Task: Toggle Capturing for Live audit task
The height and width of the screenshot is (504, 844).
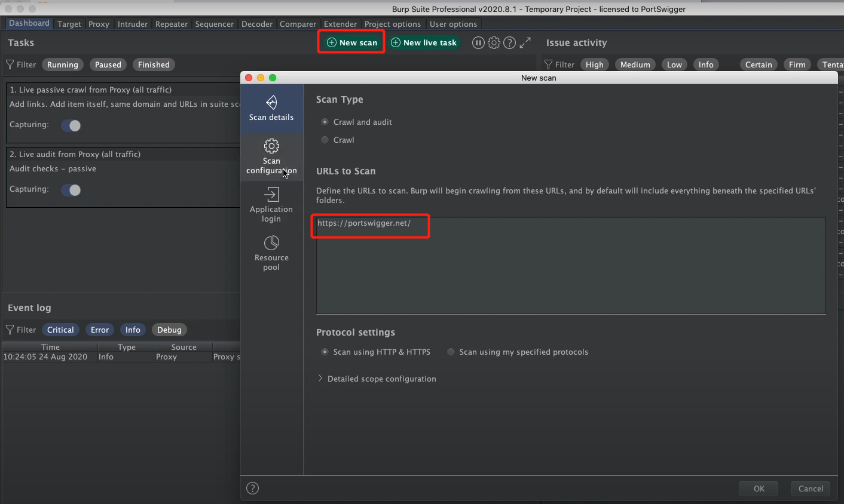Action: coord(71,190)
